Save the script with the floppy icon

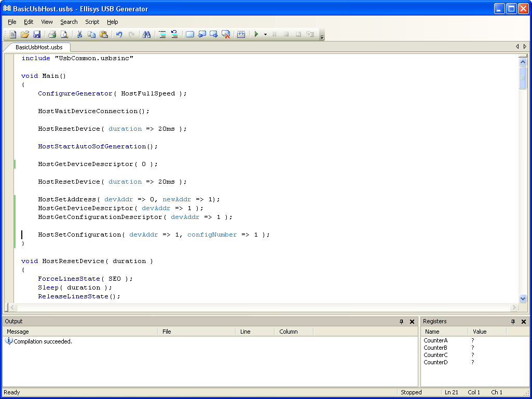36,34
